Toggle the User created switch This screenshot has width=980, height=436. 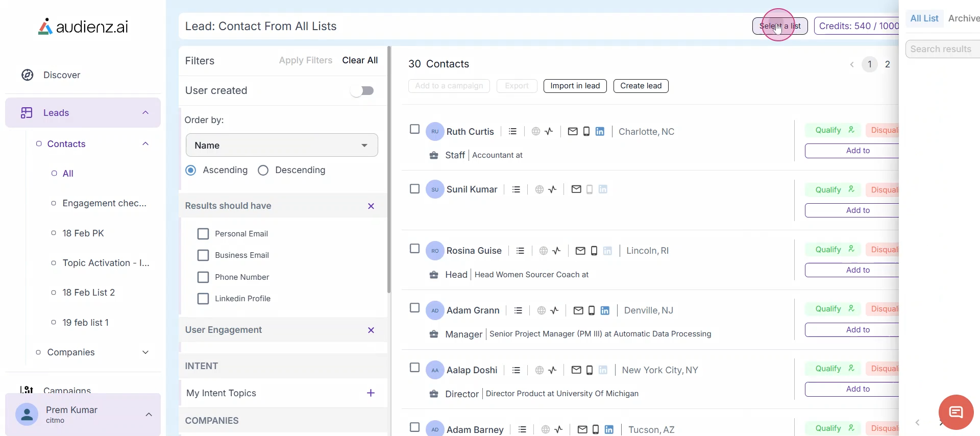[x=362, y=91]
